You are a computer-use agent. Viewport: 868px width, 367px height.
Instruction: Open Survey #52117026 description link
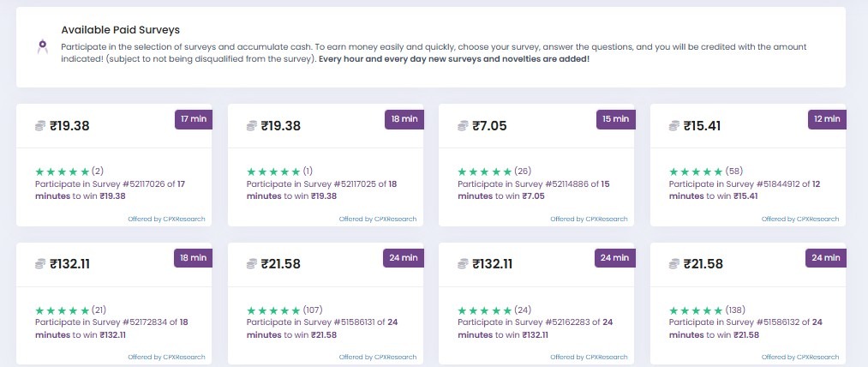(x=110, y=190)
